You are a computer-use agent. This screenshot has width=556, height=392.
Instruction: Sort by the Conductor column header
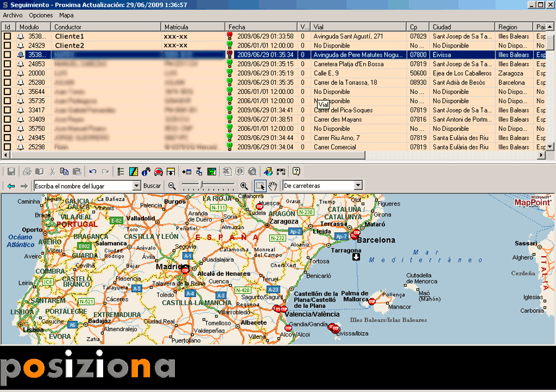pyautogui.click(x=106, y=27)
